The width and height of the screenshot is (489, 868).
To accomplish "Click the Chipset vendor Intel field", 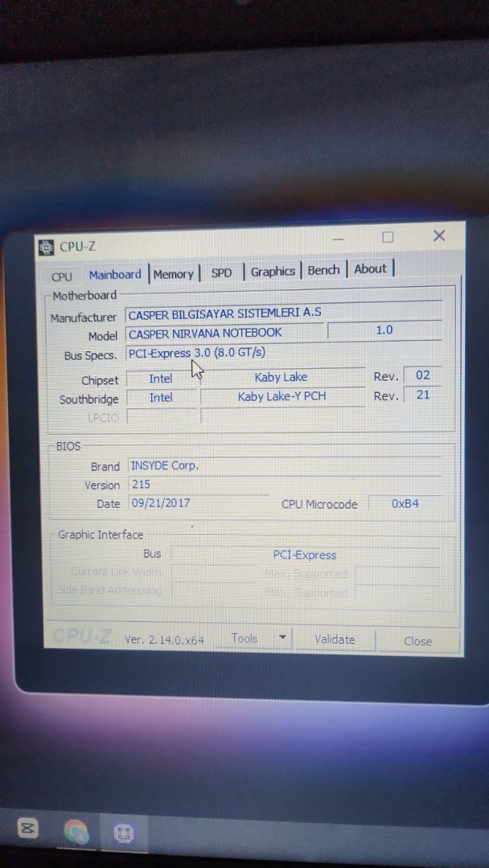I will click(x=161, y=379).
